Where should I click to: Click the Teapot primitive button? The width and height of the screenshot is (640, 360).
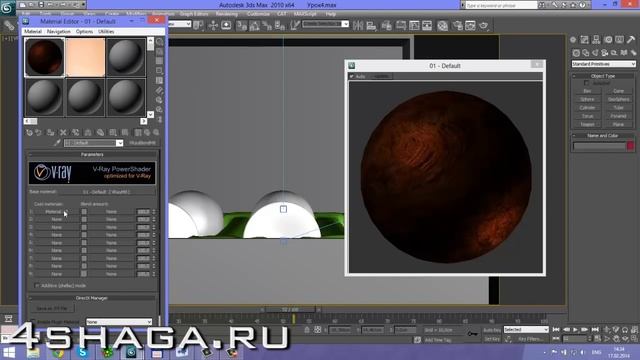tap(587, 124)
